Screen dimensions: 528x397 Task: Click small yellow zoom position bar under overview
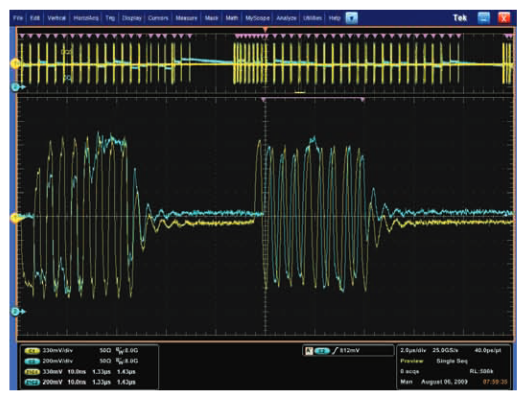click(300, 92)
